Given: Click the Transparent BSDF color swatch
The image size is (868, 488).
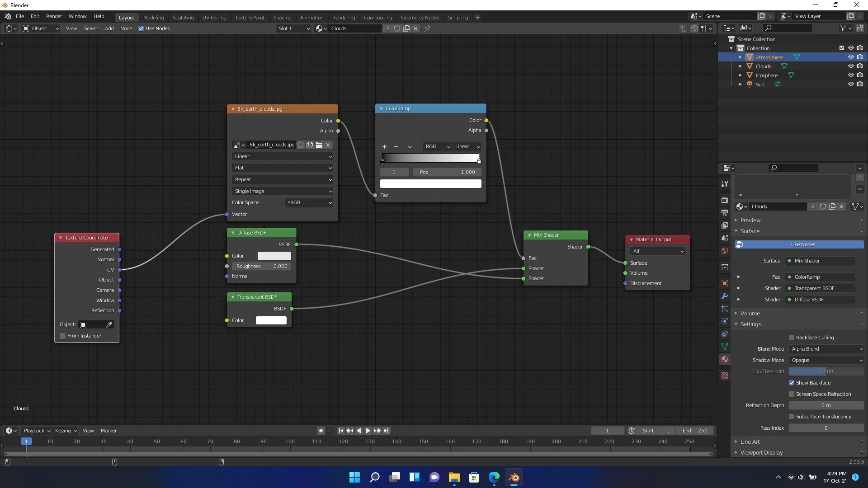Looking at the screenshot, I should 271,320.
